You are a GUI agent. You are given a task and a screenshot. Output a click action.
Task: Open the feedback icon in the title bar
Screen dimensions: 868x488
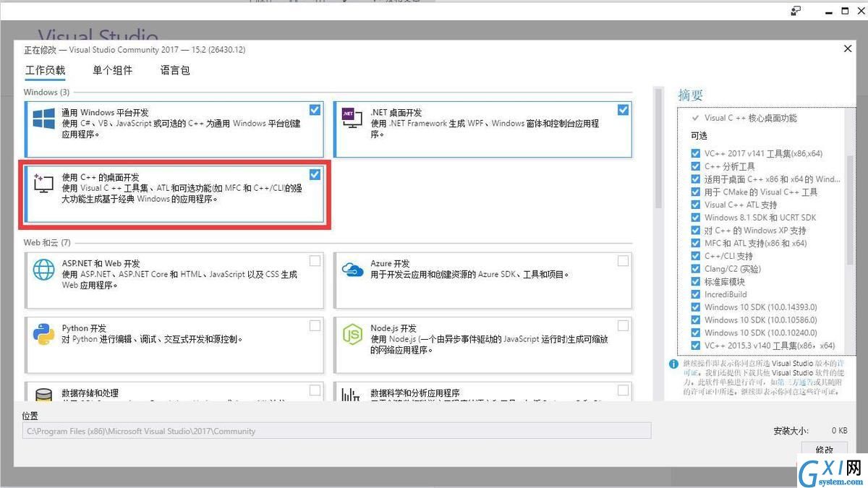(x=796, y=11)
